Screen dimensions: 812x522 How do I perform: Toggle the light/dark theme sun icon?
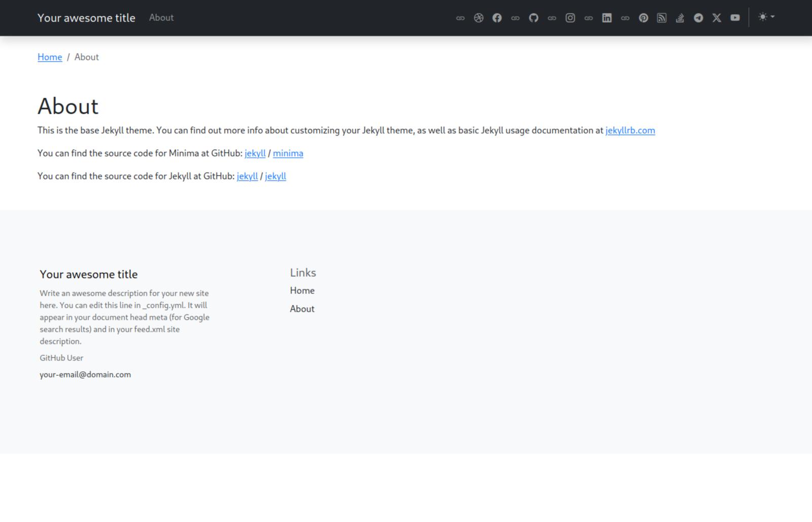(762, 17)
